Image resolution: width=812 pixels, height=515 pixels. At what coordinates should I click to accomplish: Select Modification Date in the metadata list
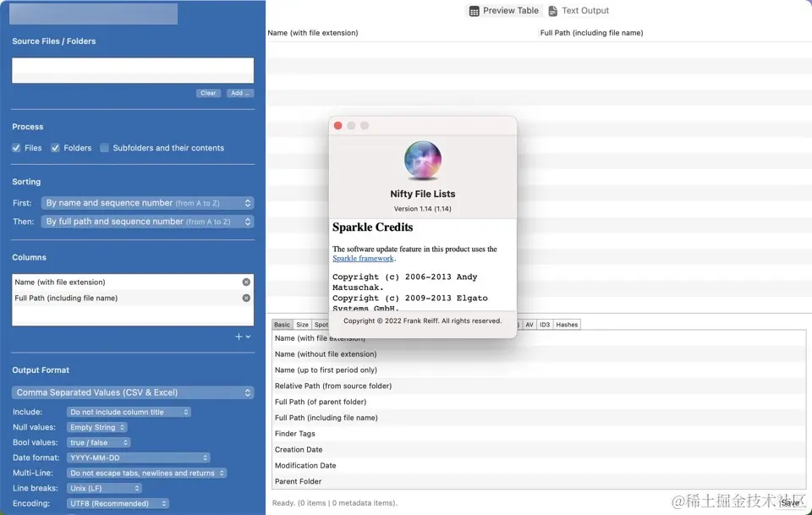539,466
